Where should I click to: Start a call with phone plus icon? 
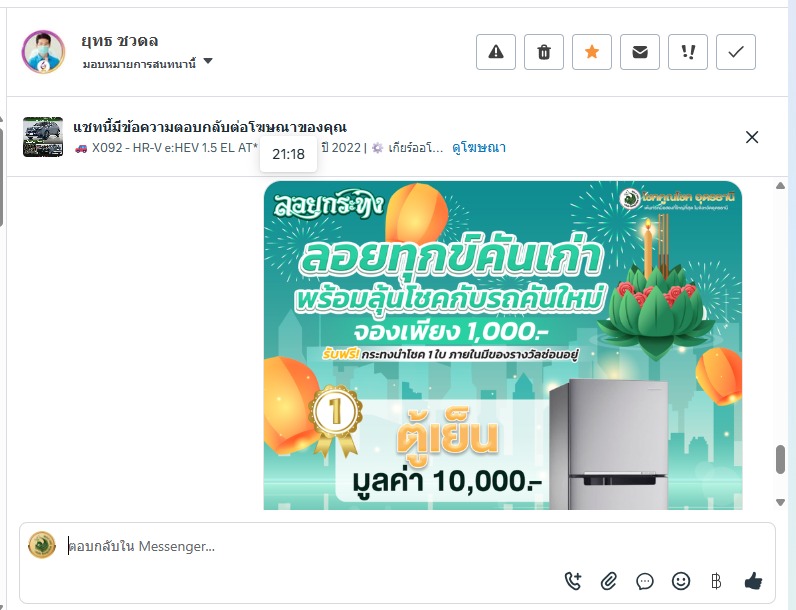click(x=573, y=581)
